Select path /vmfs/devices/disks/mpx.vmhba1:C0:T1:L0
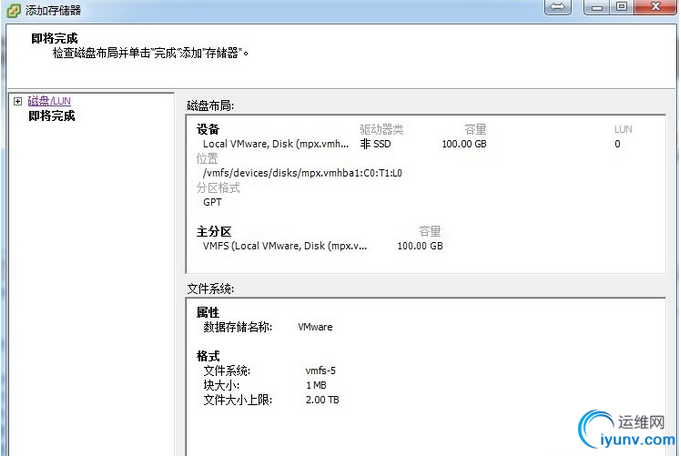This screenshot has height=456, width=681. click(x=302, y=173)
